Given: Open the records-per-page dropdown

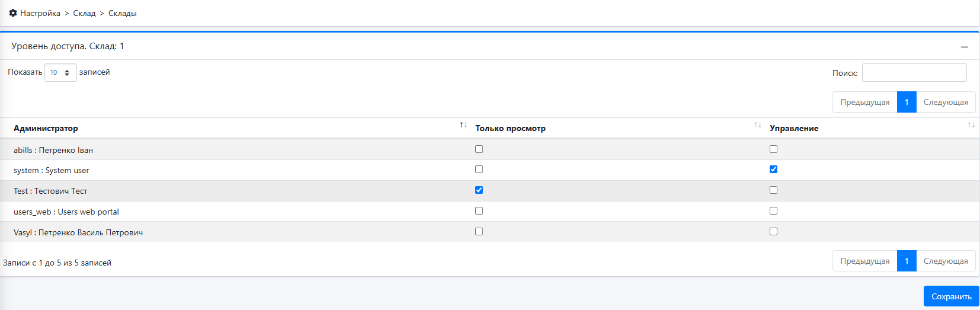Looking at the screenshot, I should (60, 72).
